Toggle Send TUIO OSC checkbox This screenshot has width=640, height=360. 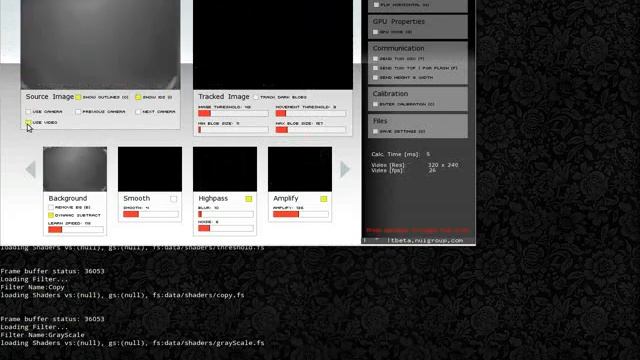[x=376, y=59]
